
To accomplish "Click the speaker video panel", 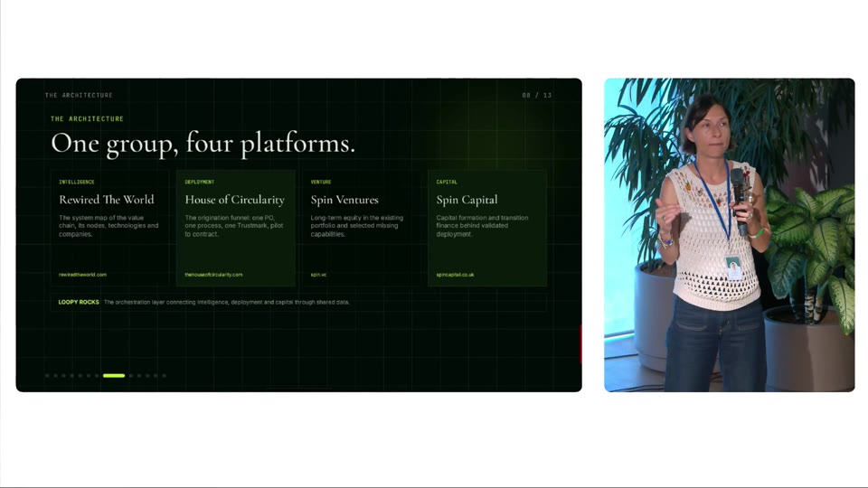I will tap(730, 235).
